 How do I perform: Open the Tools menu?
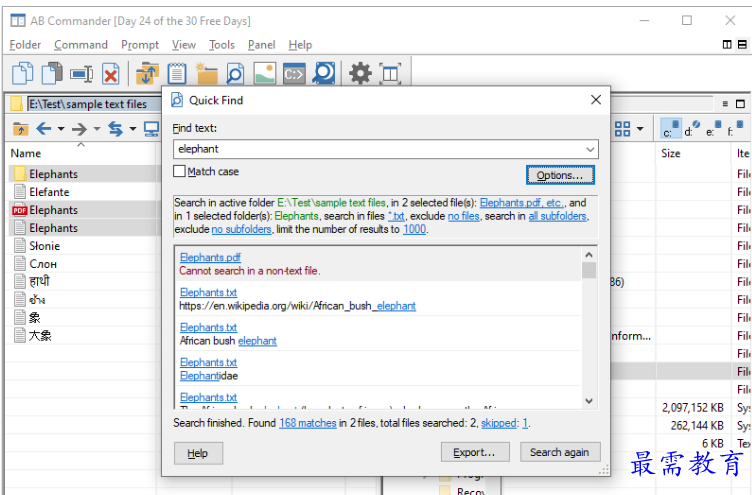(222, 45)
